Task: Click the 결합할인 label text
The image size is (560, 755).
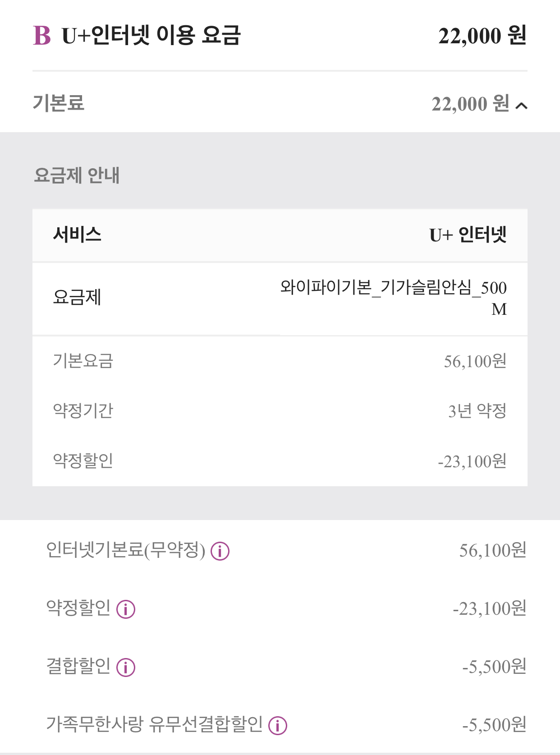Action: (x=78, y=666)
